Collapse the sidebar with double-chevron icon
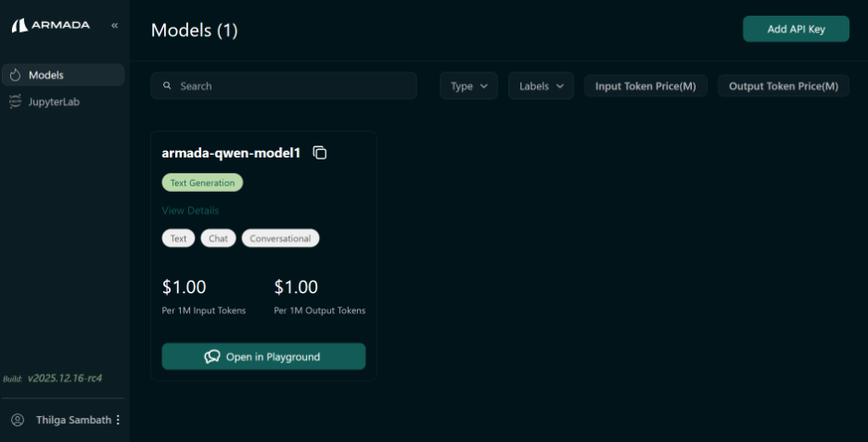This screenshot has height=442, width=868. pyautogui.click(x=115, y=26)
